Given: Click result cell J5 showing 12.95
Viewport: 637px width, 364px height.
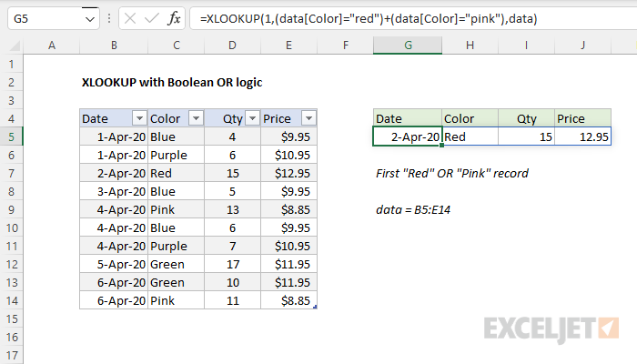Looking at the screenshot, I should pyautogui.click(x=582, y=136).
